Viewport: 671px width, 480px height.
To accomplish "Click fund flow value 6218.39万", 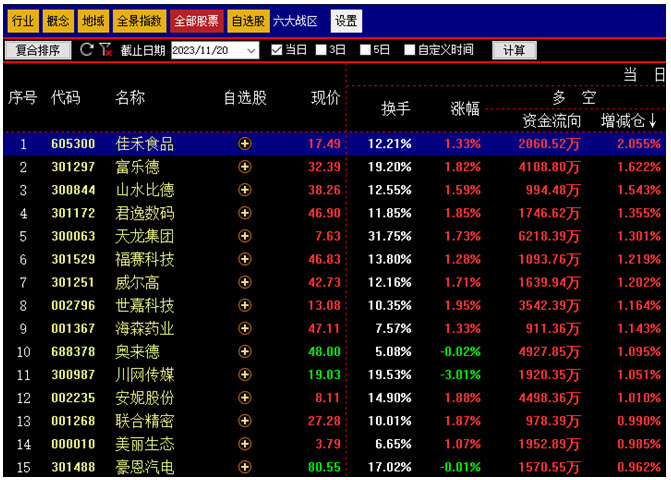I will coord(549,236).
